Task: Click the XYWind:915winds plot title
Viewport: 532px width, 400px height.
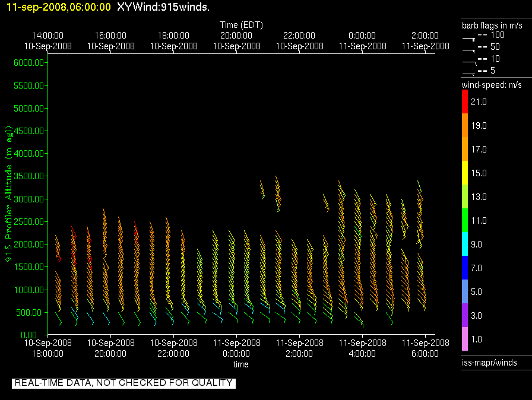Action: 163,7
